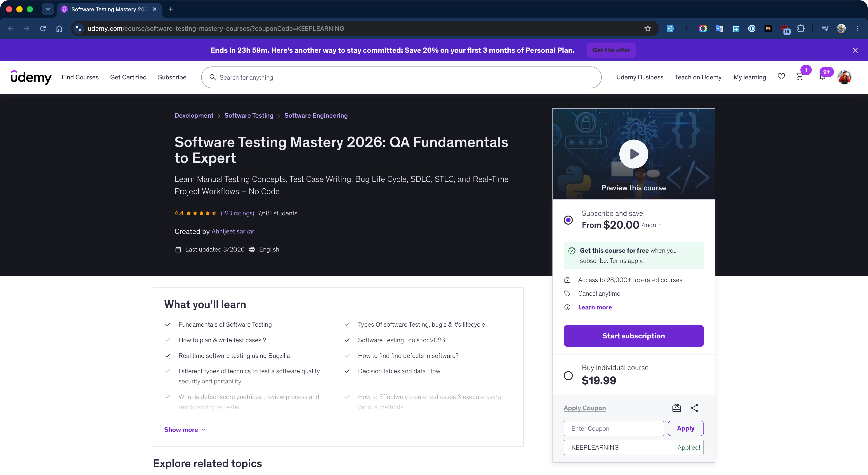Open Software Engineering breadcrumb link
The width and height of the screenshot is (868, 475).
(316, 115)
